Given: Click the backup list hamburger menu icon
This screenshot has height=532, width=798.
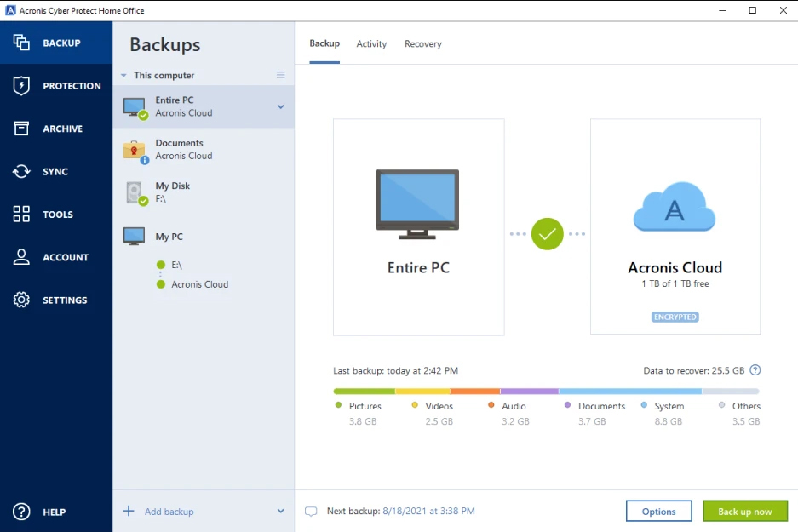Looking at the screenshot, I should tap(280, 75).
